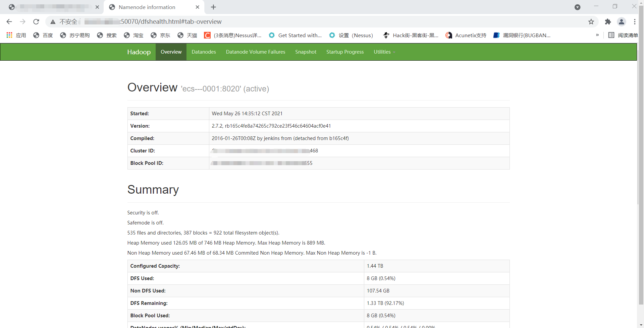Viewport: 644px width, 328px height.
Task: Toggle the bookmark star for this page
Action: click(591, 21)
